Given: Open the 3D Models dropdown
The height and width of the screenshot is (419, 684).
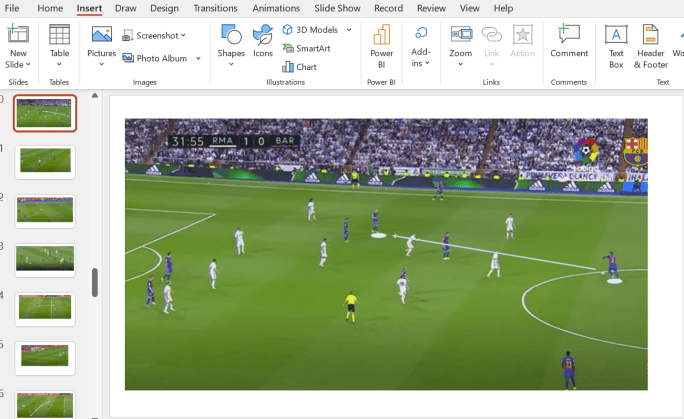Looking at the screenshot, I should tap(349, 30).
